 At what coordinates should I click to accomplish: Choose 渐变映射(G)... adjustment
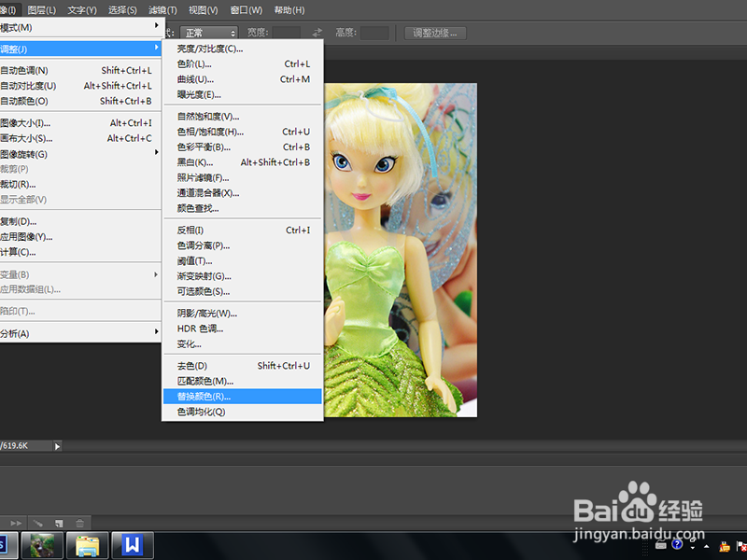tap(243, 275)
